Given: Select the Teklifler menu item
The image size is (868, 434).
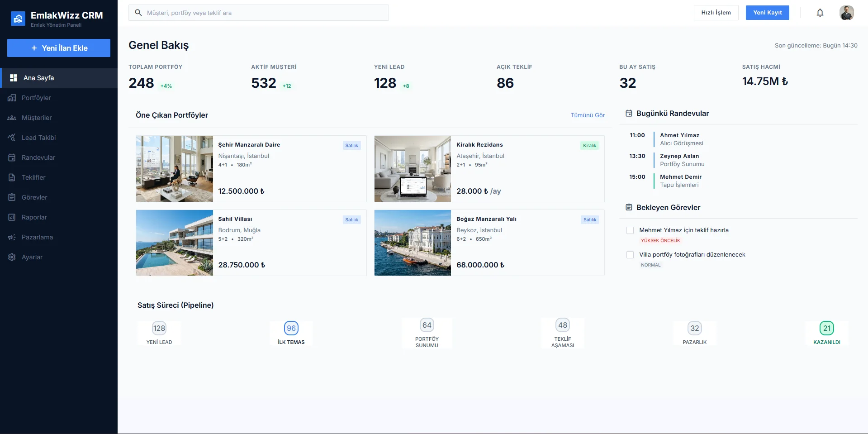Looking at the screenshot, I should [59, 177].
